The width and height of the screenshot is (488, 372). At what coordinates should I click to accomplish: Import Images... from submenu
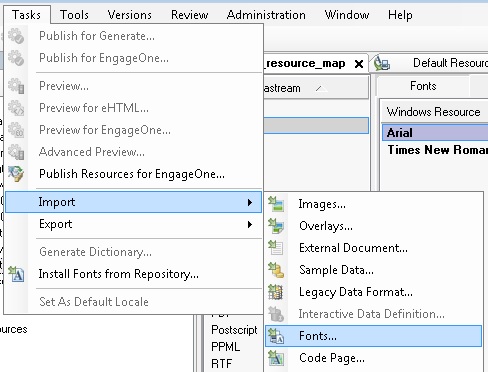pos(374,204)
